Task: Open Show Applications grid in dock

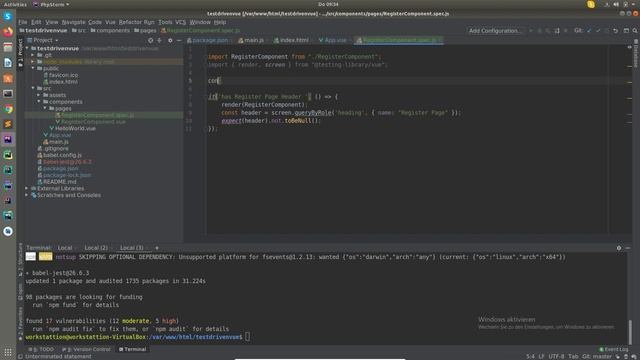Action: tap(8, 351)
